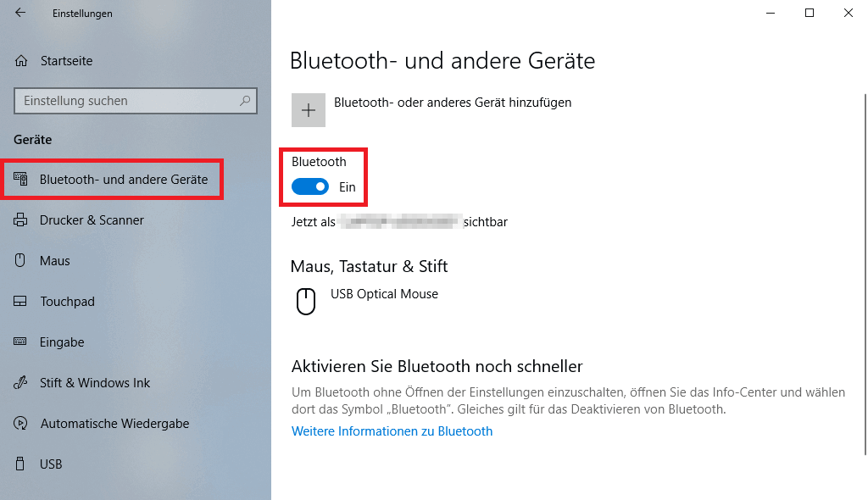The image size is (868, 500).
Task: Click the Eingabe keyboard icon
Action: (x=19, y=342)
